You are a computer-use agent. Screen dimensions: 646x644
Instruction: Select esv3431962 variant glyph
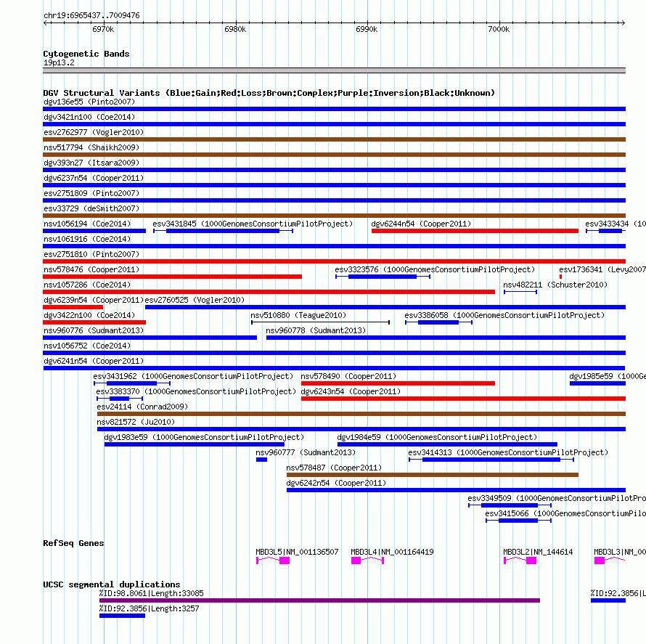coord(132,383)
